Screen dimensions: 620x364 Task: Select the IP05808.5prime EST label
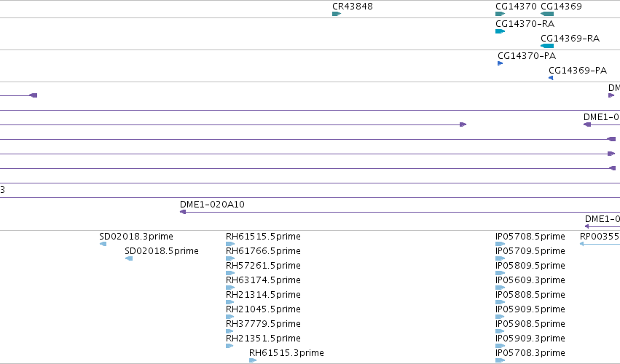(x=530, y=295)
